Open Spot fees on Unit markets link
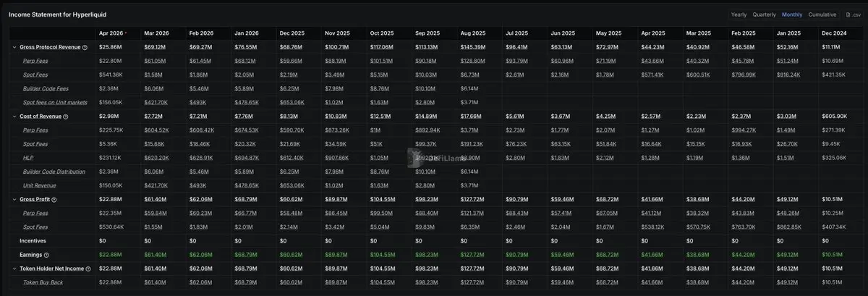Image resolution: width=868 pixels, height=296 pixels. click(56, 102)
